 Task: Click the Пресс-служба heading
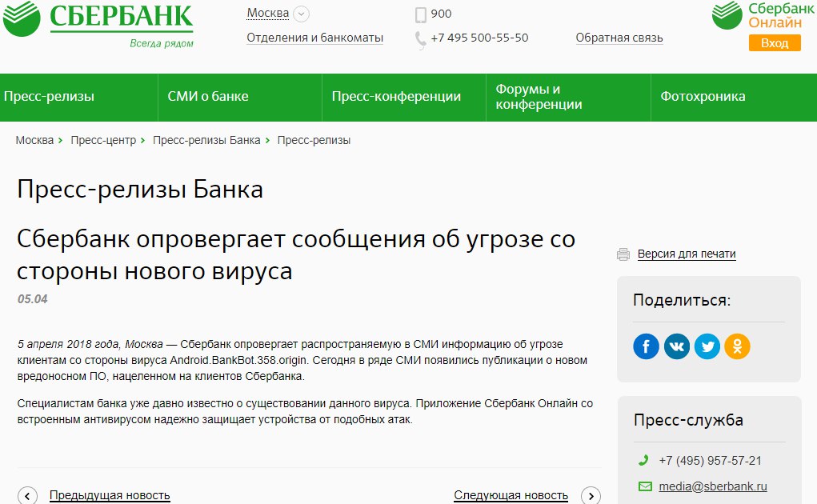(688, 420)
